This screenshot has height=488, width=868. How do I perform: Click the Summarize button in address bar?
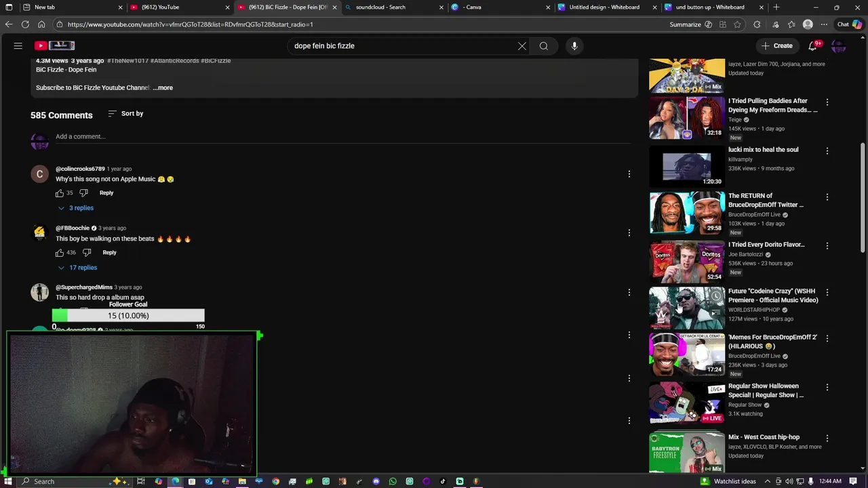tap(690, 24)
